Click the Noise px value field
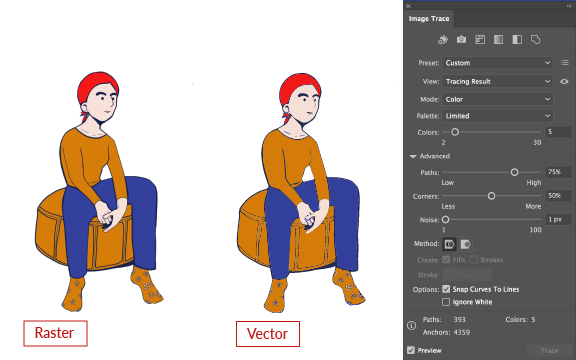 tap(558, 220)
